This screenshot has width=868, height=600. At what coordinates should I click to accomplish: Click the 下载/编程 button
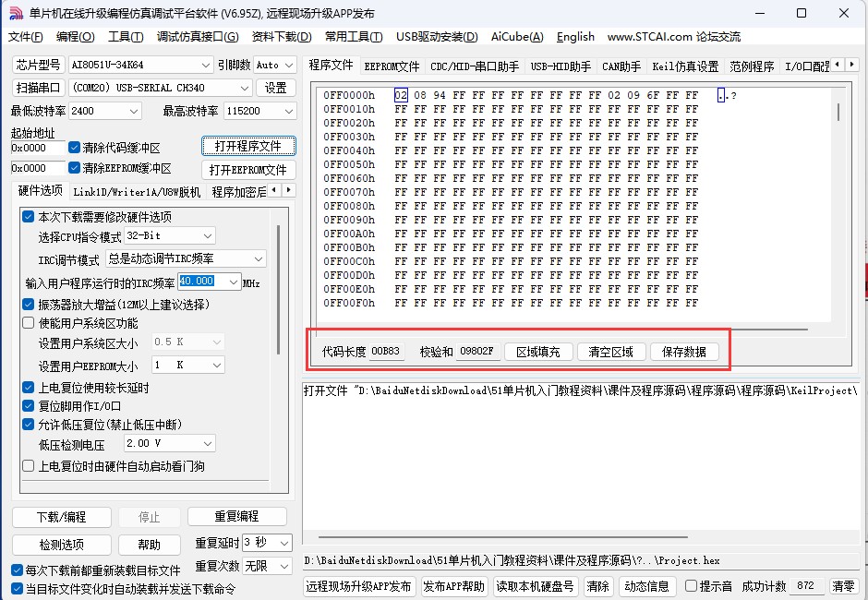click(x=62, y=517)
